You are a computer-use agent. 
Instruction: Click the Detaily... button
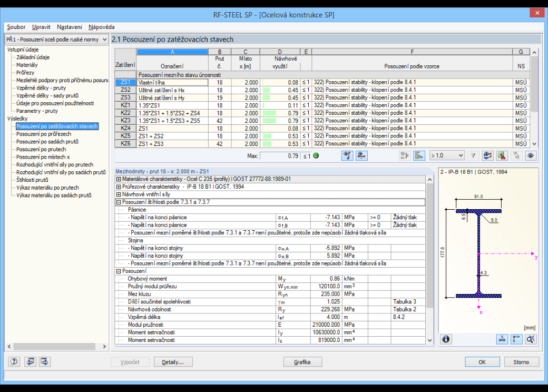tap(173, 362)
